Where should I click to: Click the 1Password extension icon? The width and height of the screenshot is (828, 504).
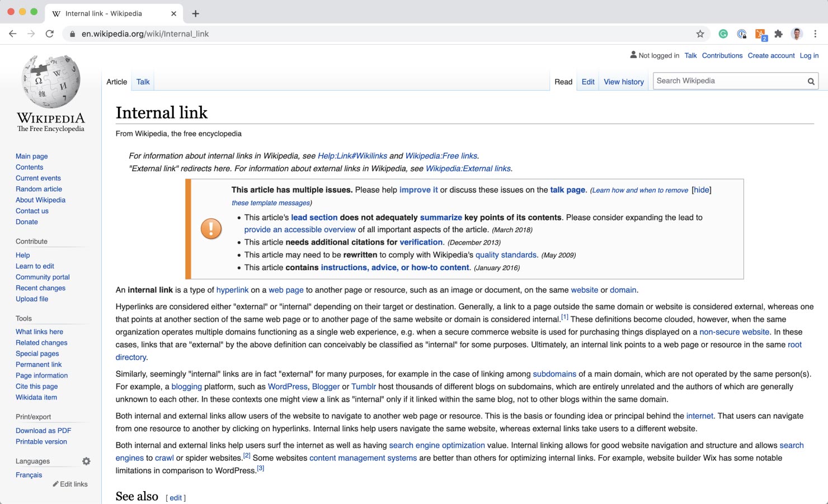[742, 34]
